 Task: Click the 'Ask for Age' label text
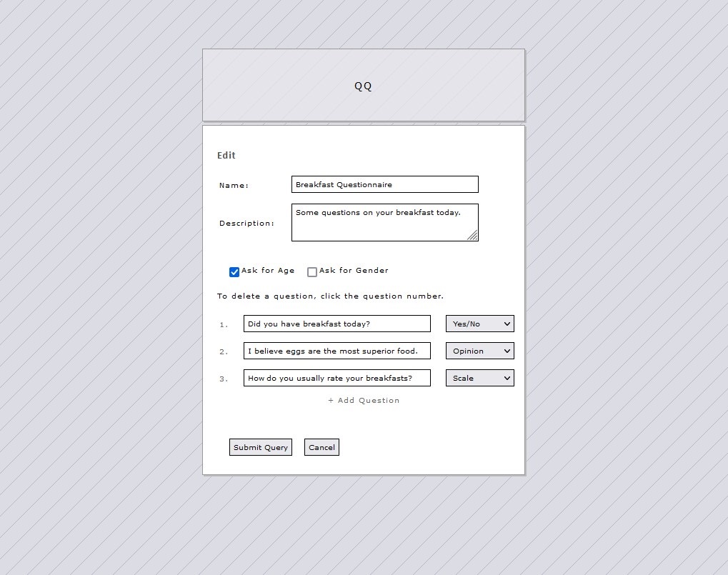(x=268, y=271)
